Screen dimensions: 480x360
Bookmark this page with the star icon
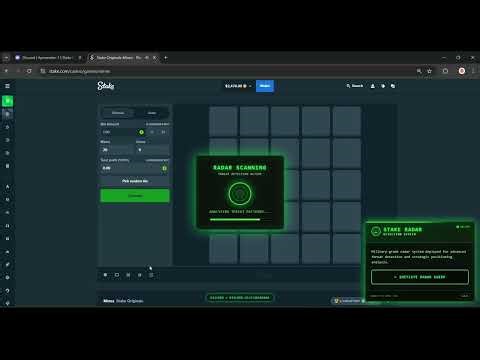click(x=430, y=71)
